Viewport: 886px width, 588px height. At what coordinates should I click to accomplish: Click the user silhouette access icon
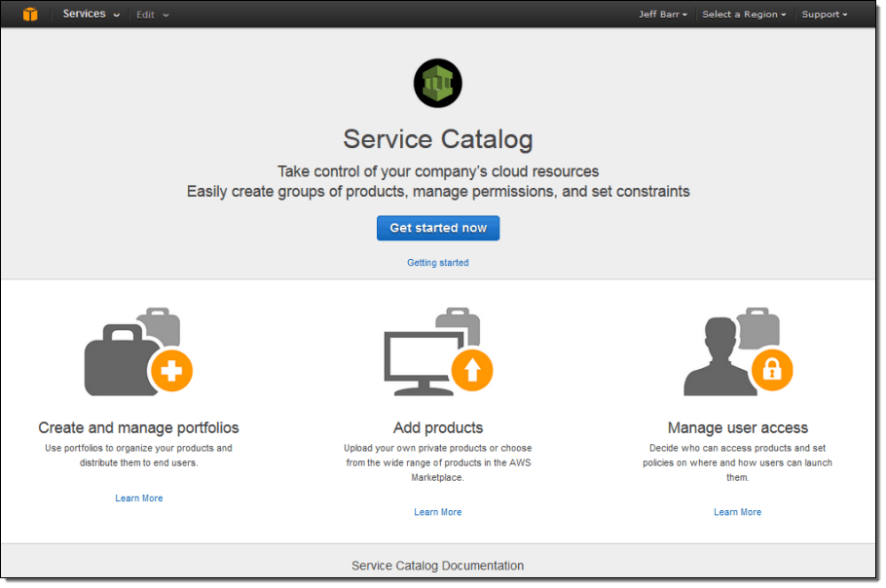738,351
